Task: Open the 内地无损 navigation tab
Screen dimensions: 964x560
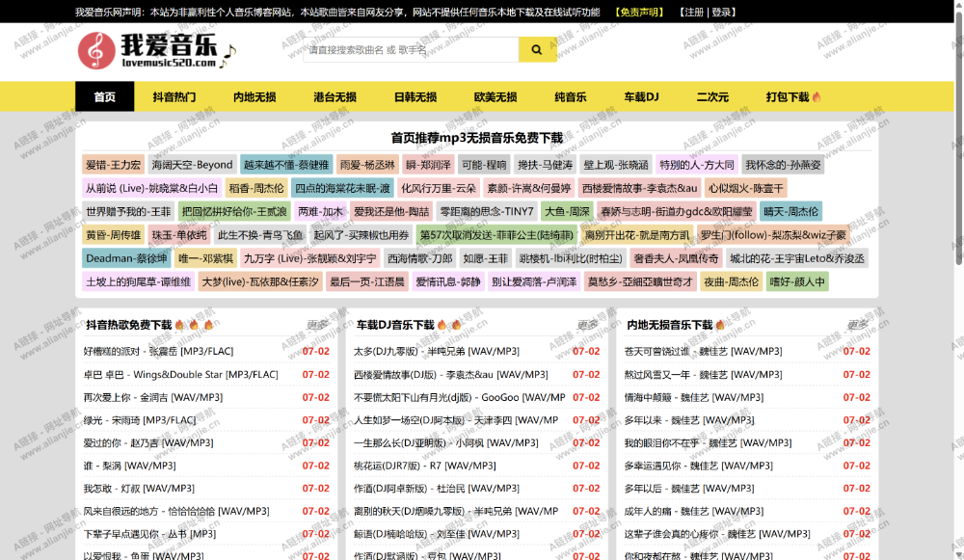Action: click(254, 96)
